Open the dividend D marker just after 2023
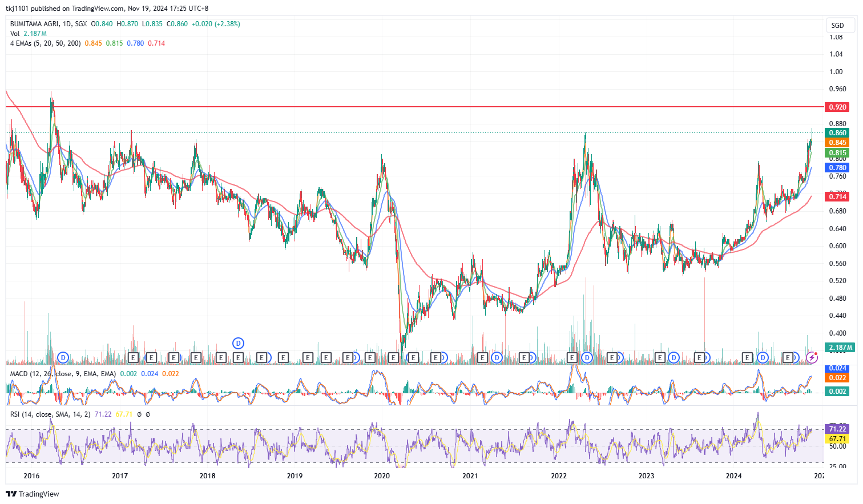 point(674,357)
